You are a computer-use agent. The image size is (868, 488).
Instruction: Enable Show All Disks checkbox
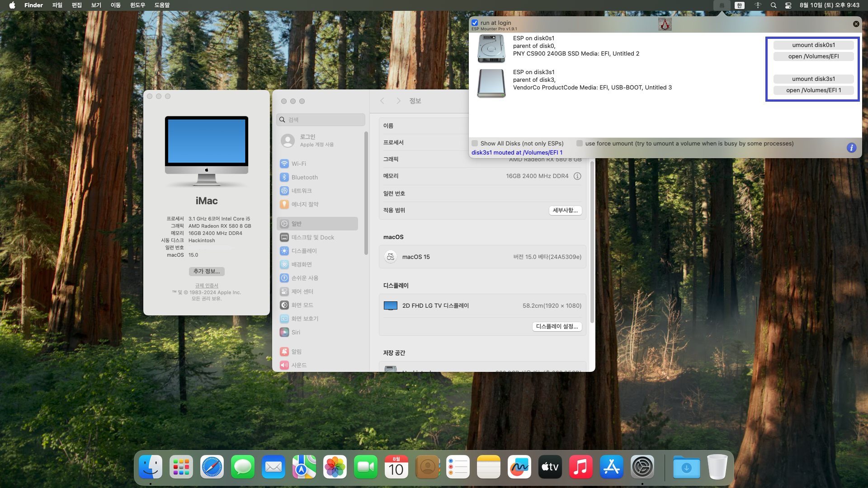[475, 143]
